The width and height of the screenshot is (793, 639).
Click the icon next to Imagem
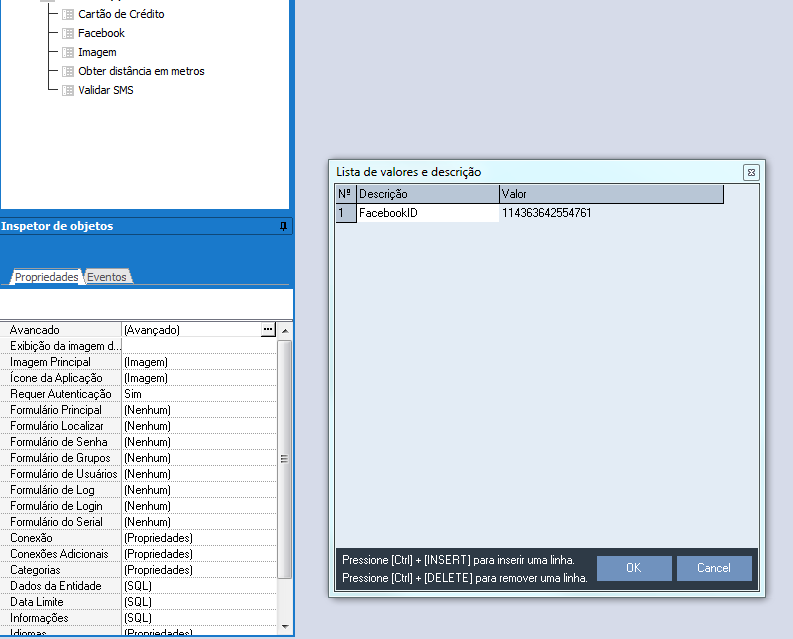(68, 52)
